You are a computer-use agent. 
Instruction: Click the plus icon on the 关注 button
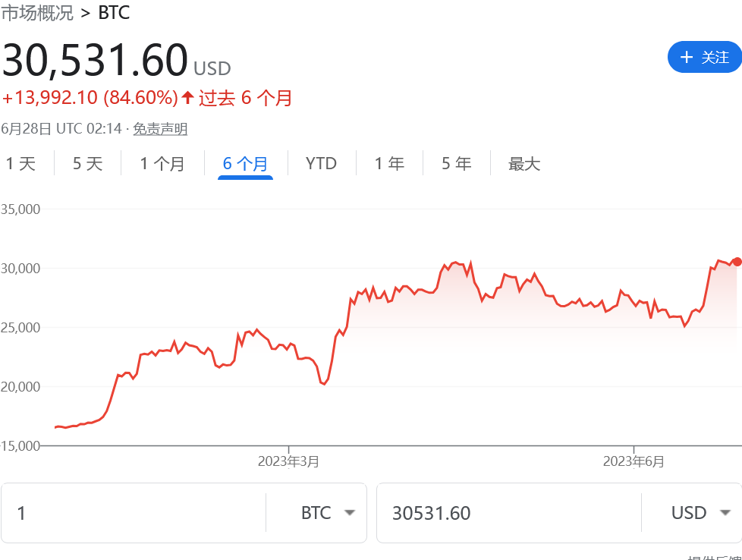coord(687,57)
